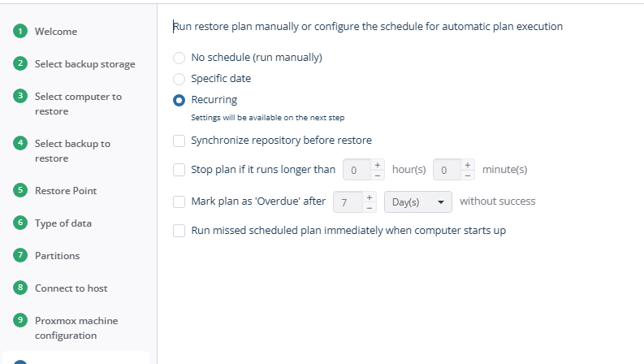Select Specific date radio button
Image resolution: width=644 pixels, height=364 pixels.
(179, 79)
